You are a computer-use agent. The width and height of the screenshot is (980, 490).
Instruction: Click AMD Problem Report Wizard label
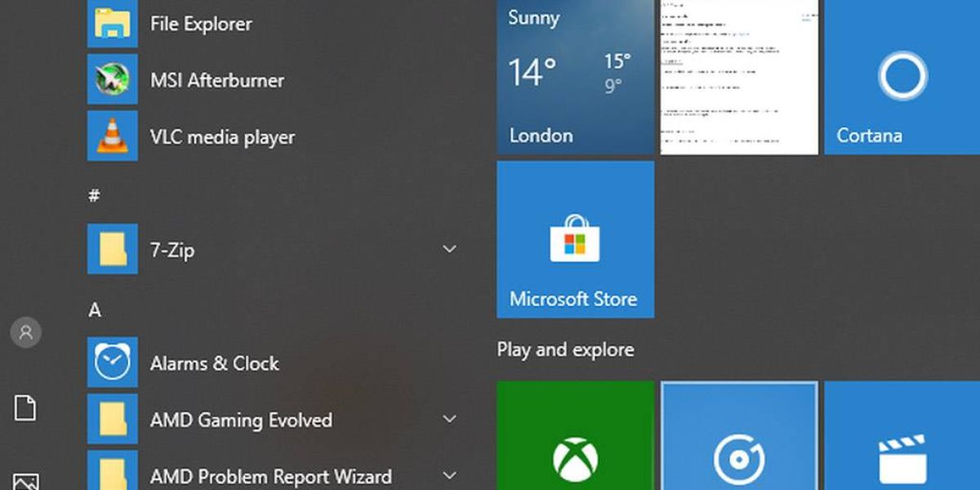(271, 476)
